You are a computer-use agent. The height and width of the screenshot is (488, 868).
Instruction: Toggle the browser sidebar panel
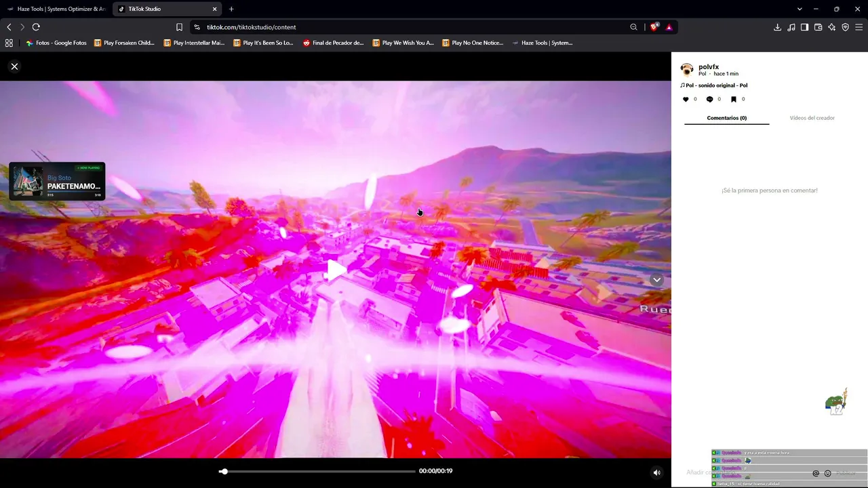coord(804,27)
